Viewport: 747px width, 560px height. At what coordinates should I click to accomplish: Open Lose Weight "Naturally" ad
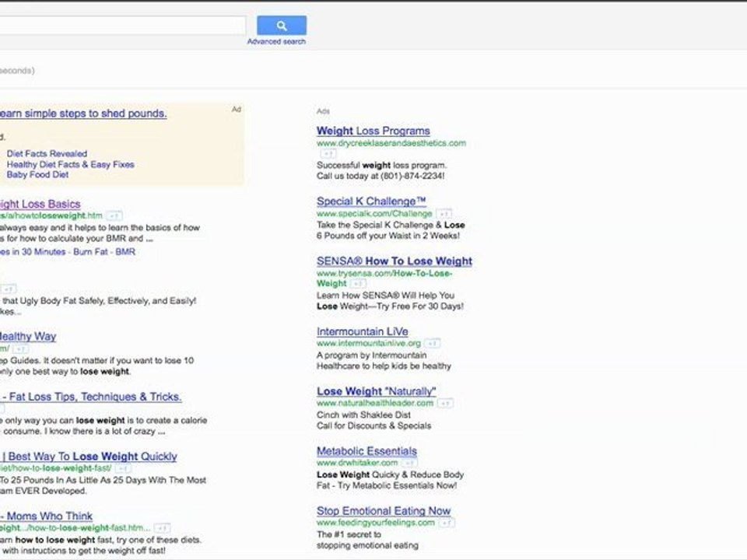(x=377, y=391)
